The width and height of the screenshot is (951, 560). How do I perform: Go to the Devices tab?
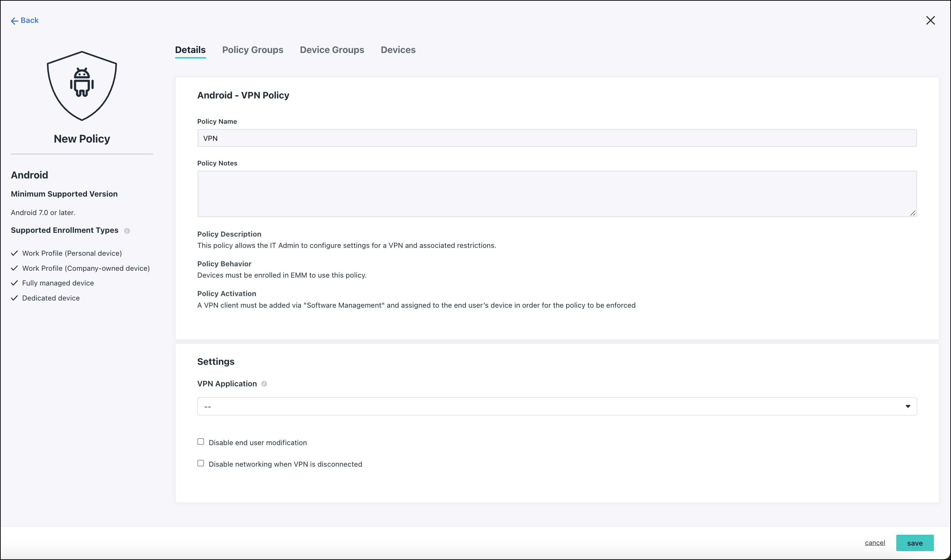coord(398,50)
